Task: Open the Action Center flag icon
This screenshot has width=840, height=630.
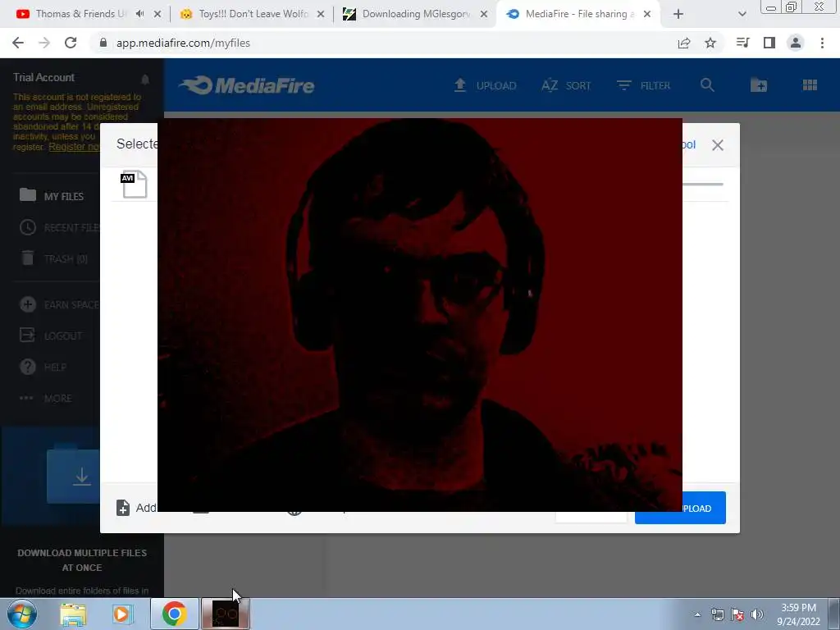Action: click(737, 614)
